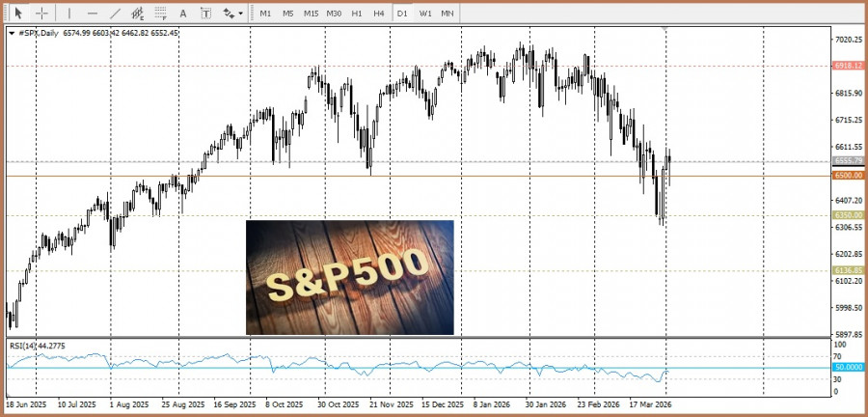868x417 pixels.
Task: Choose the vertical line drawing tool
Action: click(68, 13)
